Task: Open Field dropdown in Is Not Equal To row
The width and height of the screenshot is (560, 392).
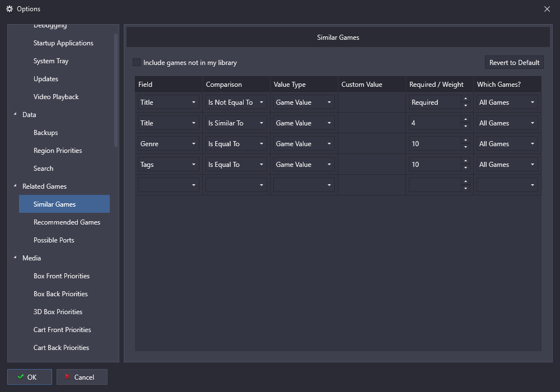Action: (168, 102)
